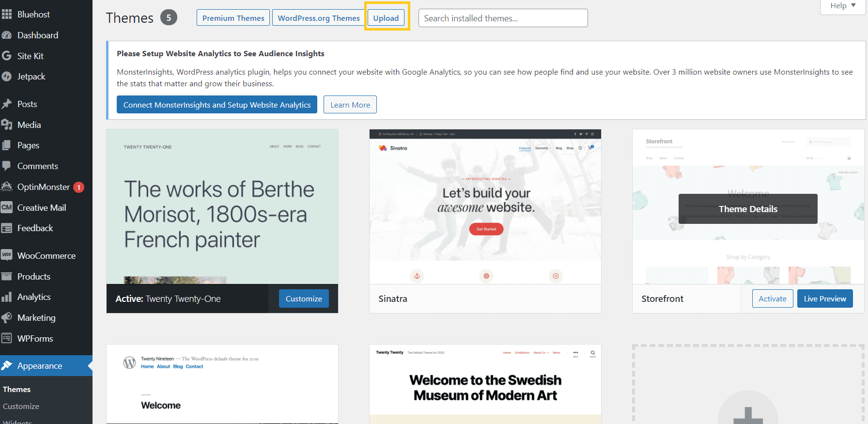The width and height of the screenshot is (868, 424).
Task: View Storefront Theme Details
Action: coord(748,209)
